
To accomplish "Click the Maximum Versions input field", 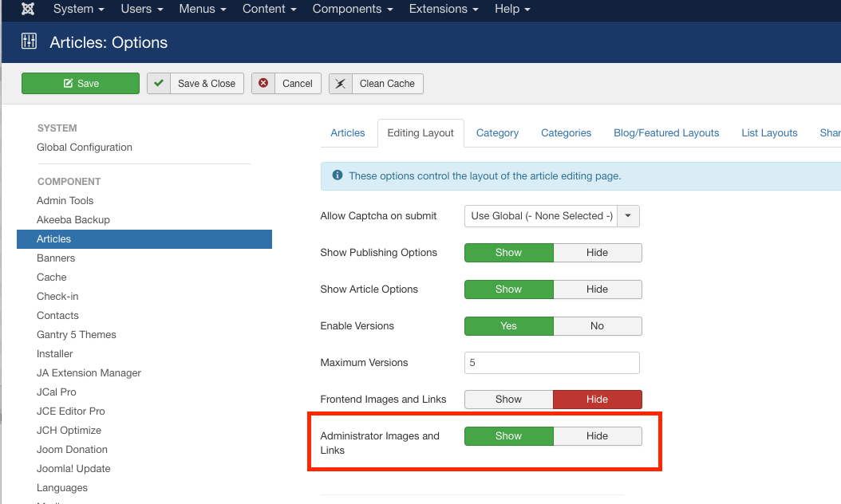I will (x=551, y=363).
